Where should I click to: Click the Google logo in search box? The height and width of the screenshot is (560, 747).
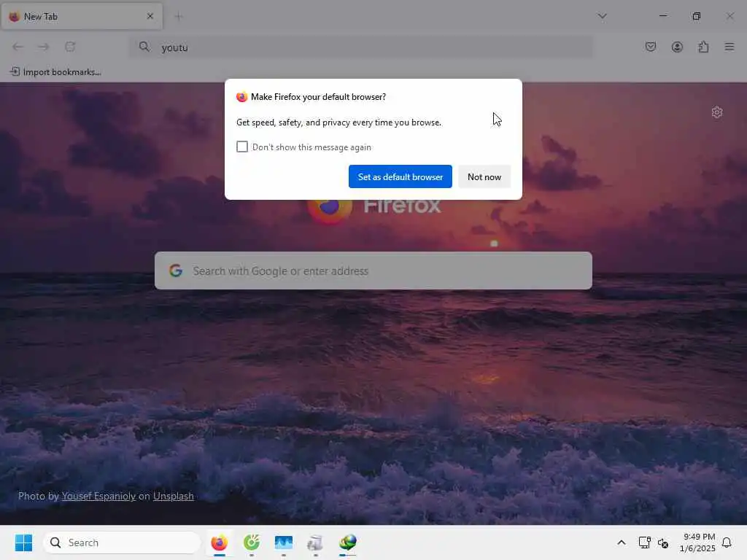[x=176, y=271]
